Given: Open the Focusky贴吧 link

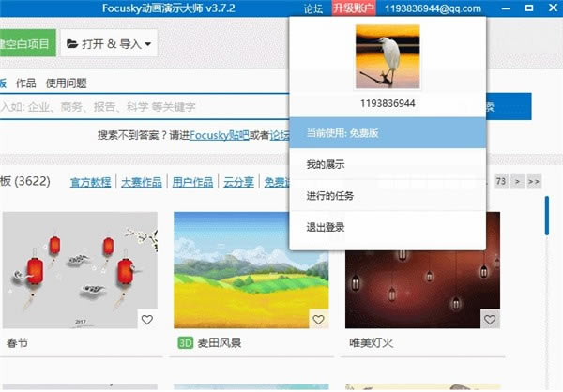Looking at the screenshot, I should point(219,135).
